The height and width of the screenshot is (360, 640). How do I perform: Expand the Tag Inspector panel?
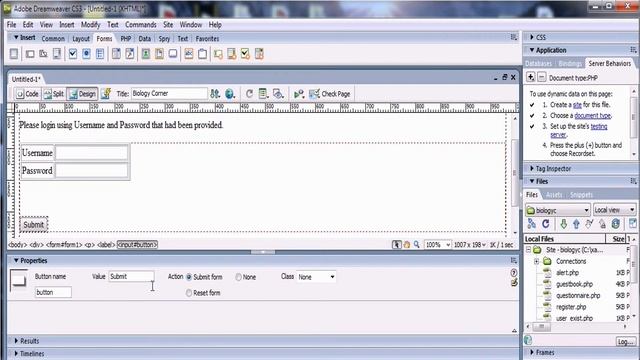click(x=532, y=168)
